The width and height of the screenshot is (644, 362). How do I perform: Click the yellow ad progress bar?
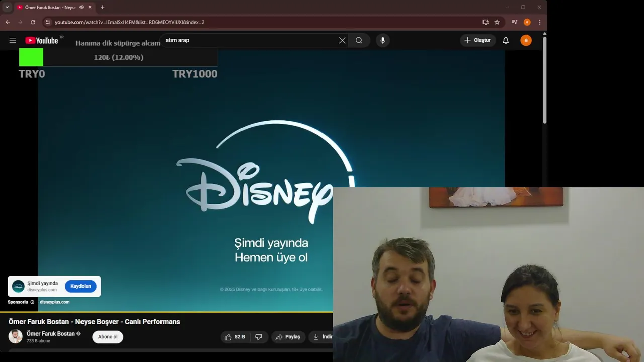pos(166,312)
